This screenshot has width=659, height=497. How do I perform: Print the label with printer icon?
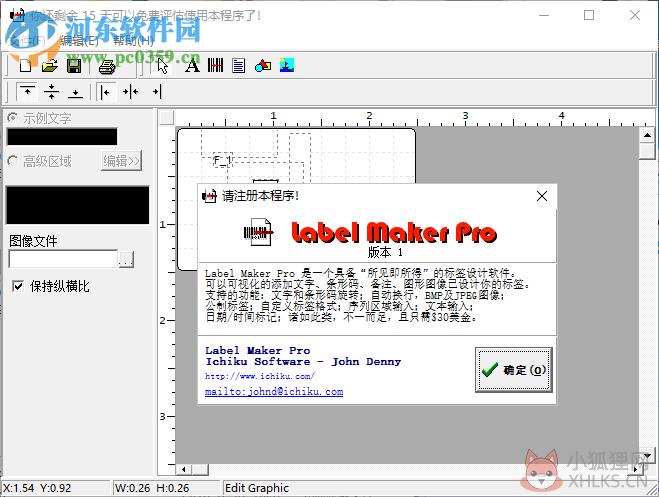click(x=107, y=66)
